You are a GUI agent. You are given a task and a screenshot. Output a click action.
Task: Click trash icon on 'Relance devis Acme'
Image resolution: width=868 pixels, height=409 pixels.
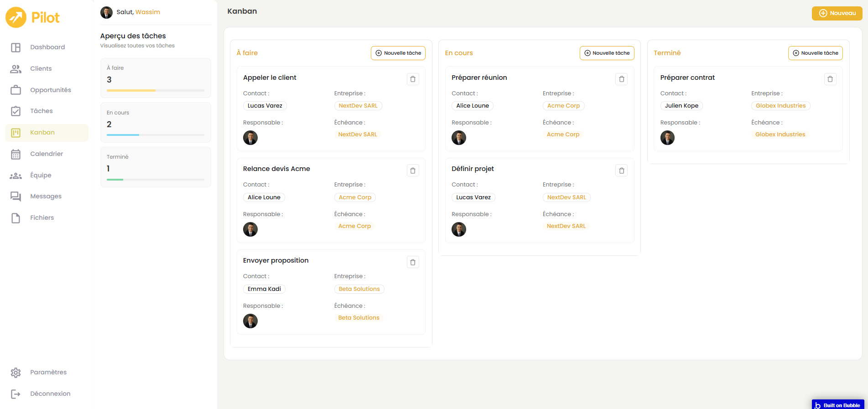click(x=413, y=171)
